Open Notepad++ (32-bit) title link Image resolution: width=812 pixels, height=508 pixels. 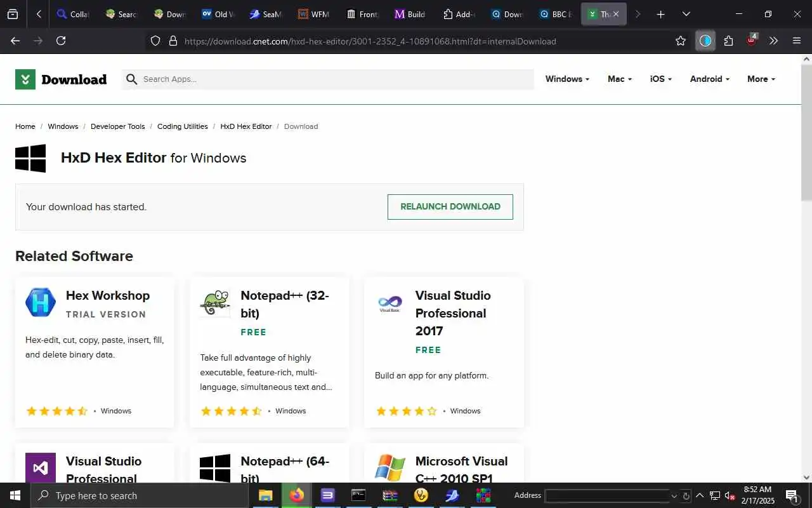coord(285,304)
